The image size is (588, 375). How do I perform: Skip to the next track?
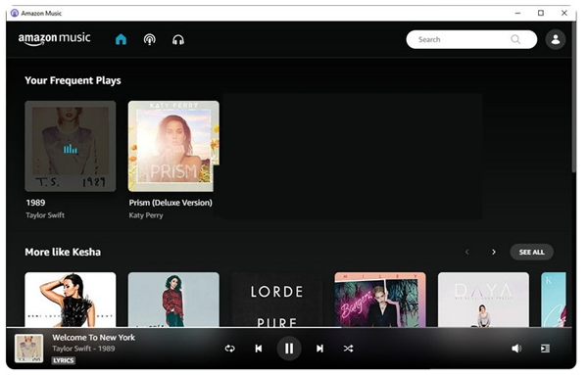[x=319, y=349]
